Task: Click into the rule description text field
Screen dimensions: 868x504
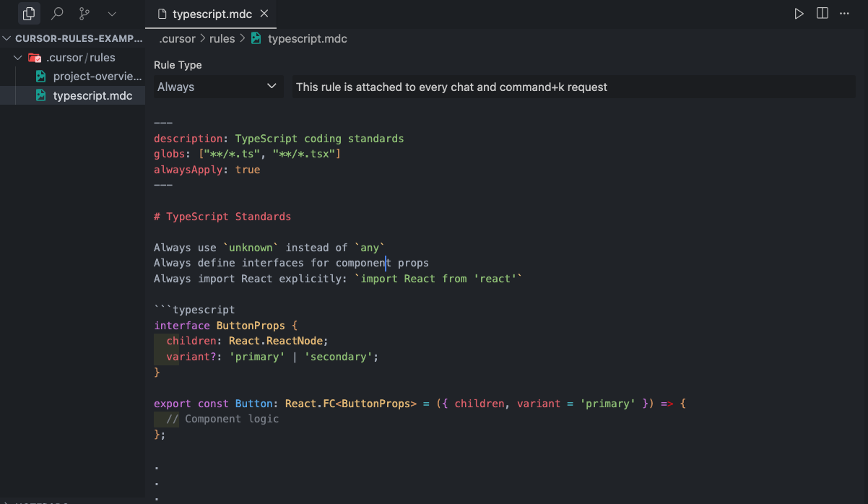Action: 573,87
